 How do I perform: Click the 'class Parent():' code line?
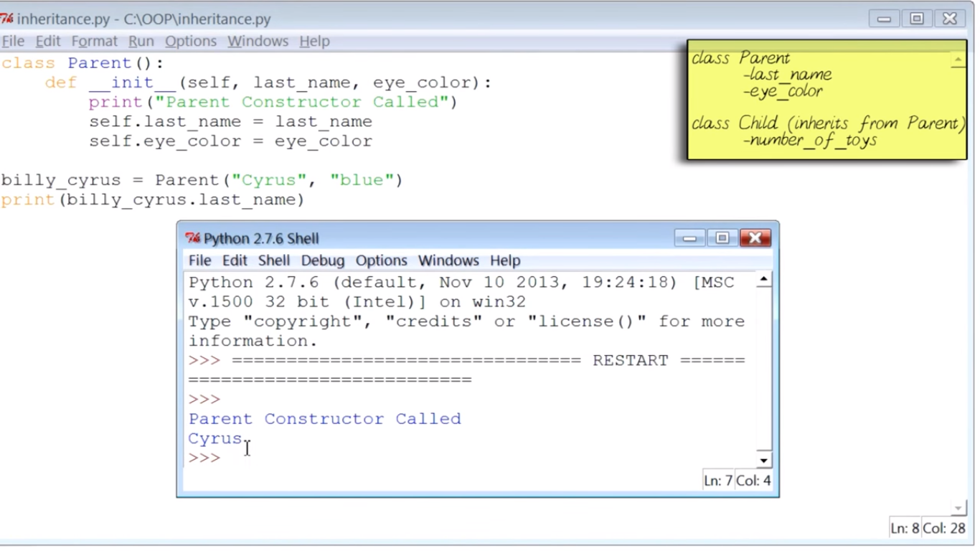pyautogui.click(x=83, y=63)
